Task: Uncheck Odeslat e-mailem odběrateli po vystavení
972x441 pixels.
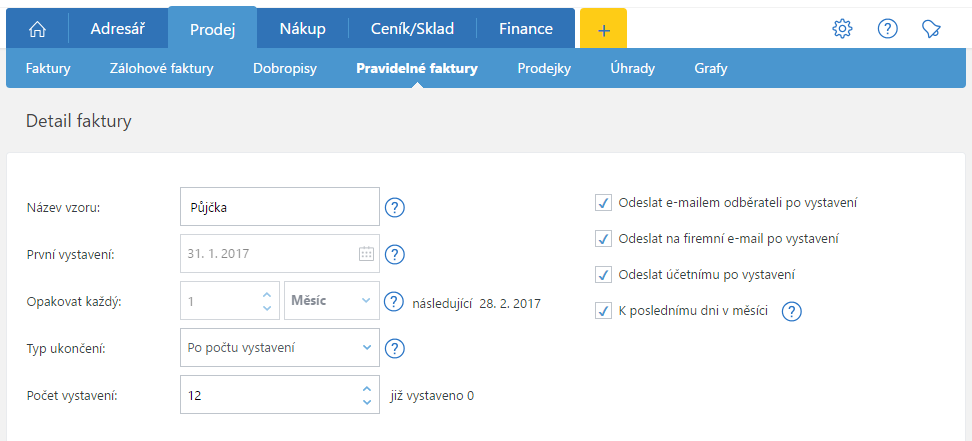Action: 603,203
